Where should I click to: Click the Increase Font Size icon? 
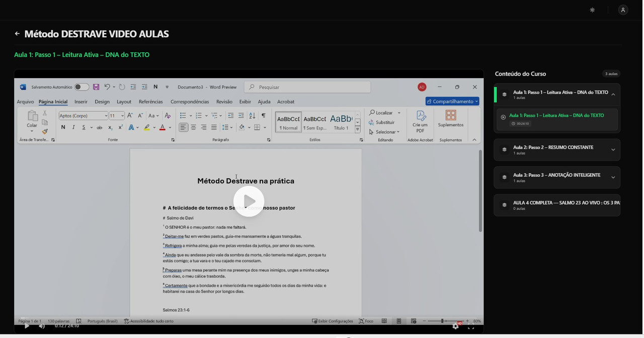(x=130, y=116)
